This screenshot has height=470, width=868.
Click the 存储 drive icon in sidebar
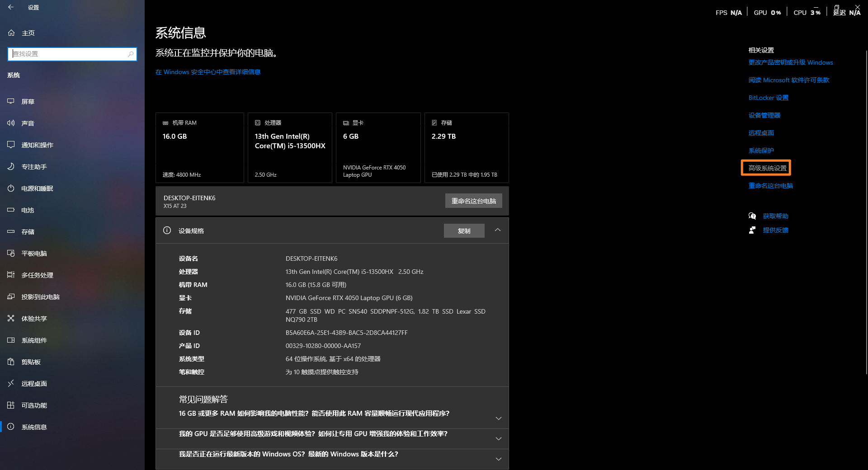click(x=11, y=231)
